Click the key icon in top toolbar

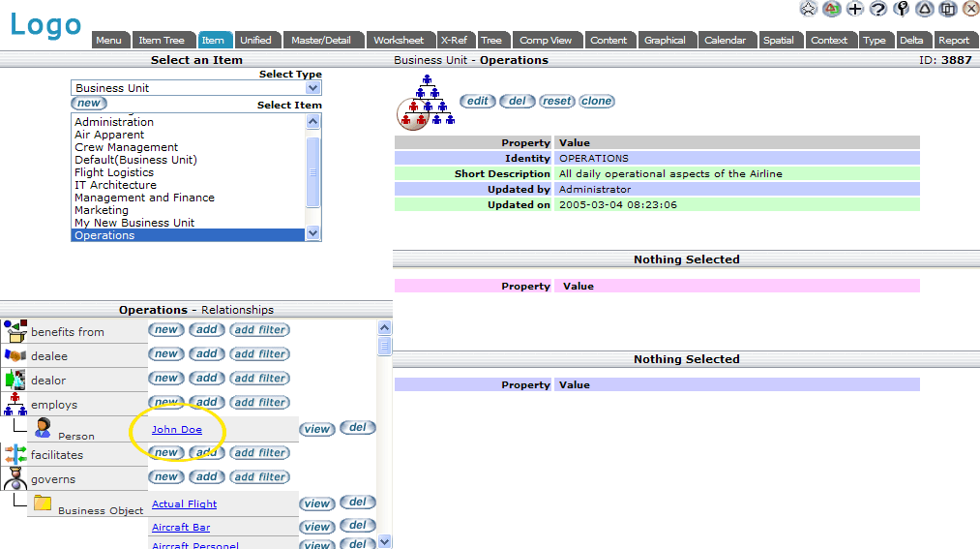coord(902,9)
